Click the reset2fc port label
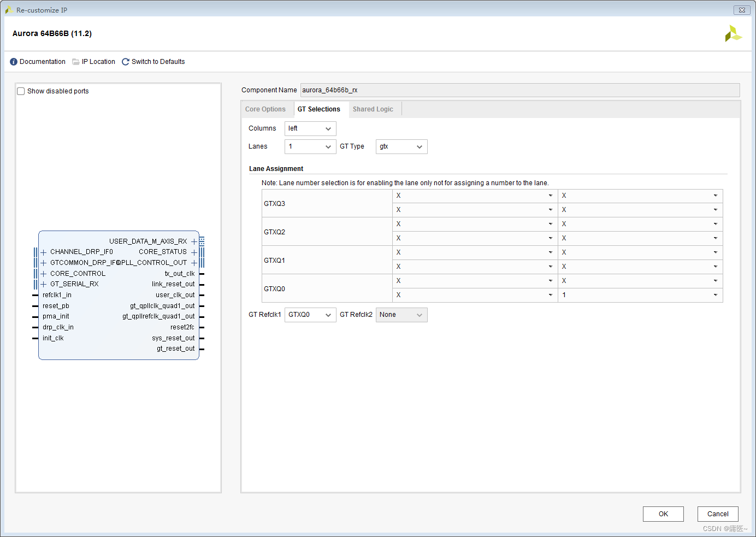Screen dimensions: 756x537 (x=182, y=327)
